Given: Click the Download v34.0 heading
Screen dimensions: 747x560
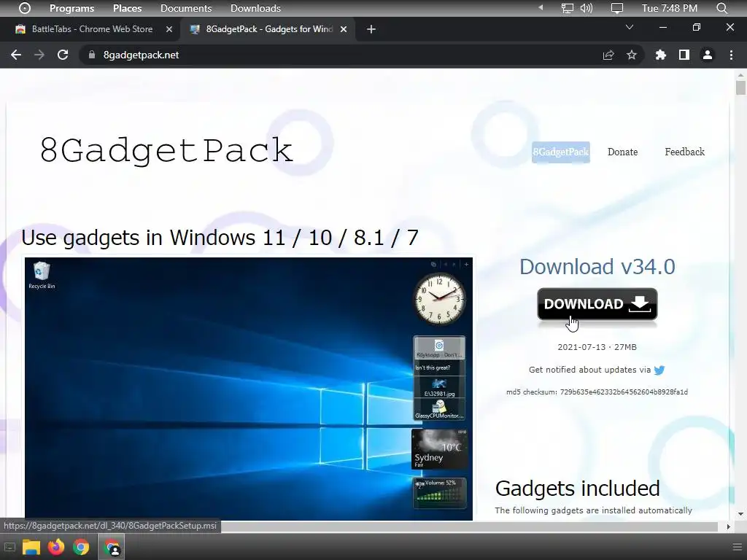Looking at the screenshot, I should (597, 266).
